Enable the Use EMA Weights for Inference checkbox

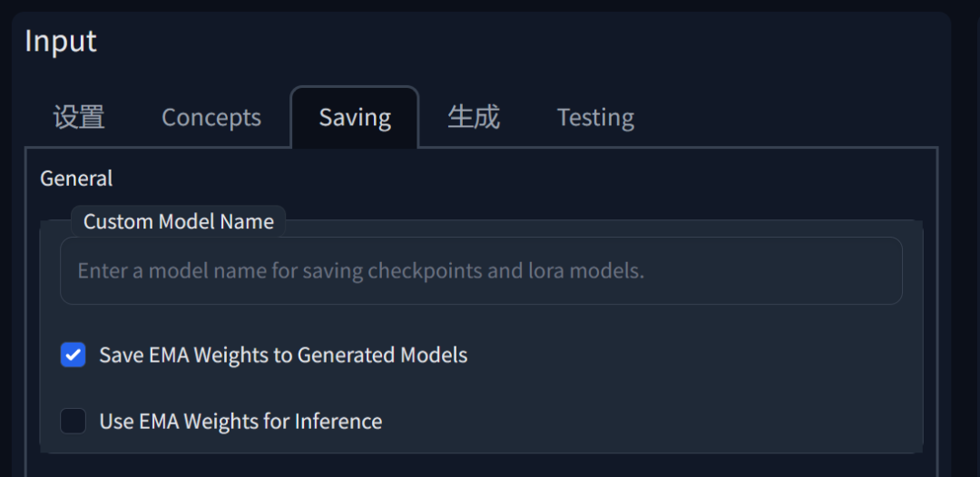coord(73,421)
